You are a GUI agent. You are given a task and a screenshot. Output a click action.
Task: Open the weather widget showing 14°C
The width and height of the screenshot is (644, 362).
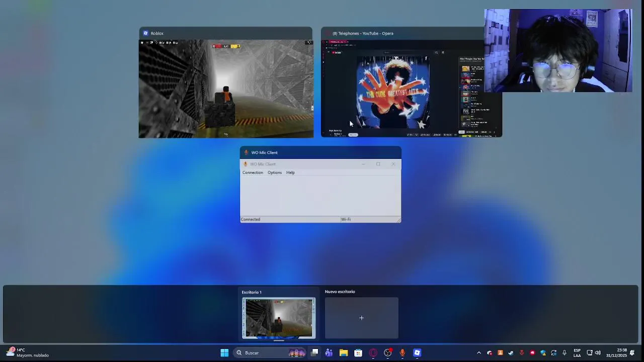pyautogui.click(x=28, y=352)
